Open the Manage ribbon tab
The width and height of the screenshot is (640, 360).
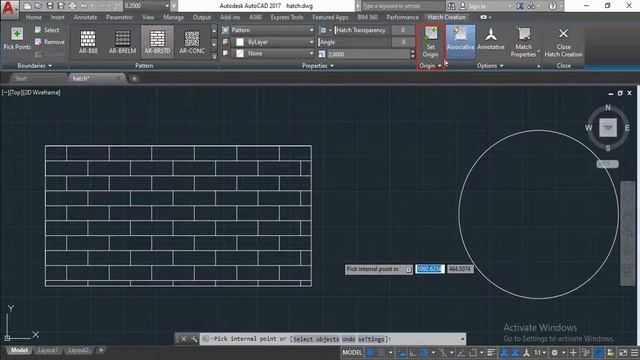(173, 17)
